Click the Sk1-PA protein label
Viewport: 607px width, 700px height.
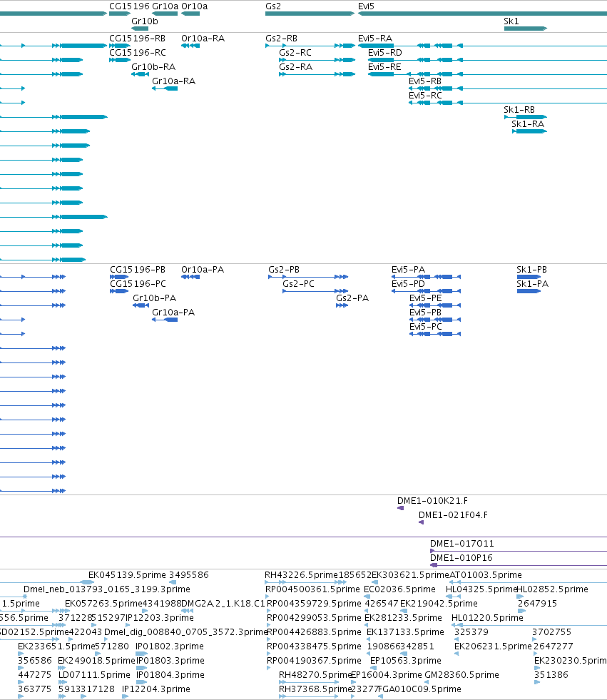[533, 284]
